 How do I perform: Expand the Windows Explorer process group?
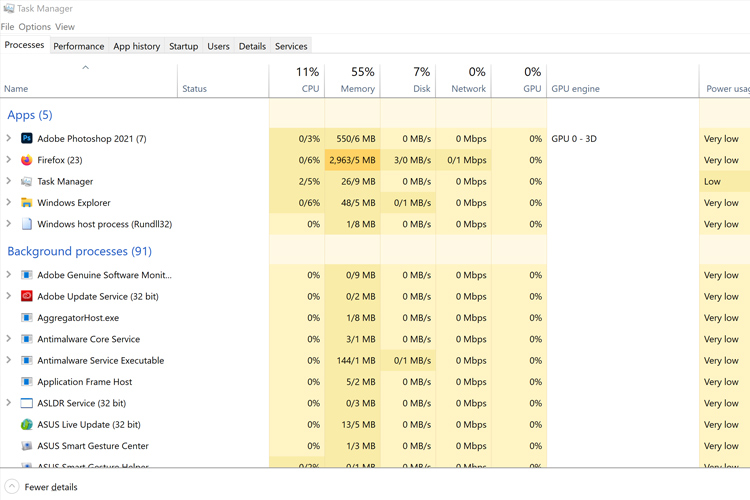(9, 202)
